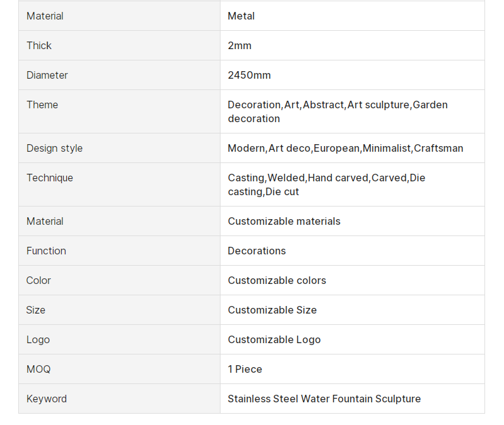Click Stainless Steel Water Fountain Sculpture keyword
The image size is (504, 425).
(324, 399)
